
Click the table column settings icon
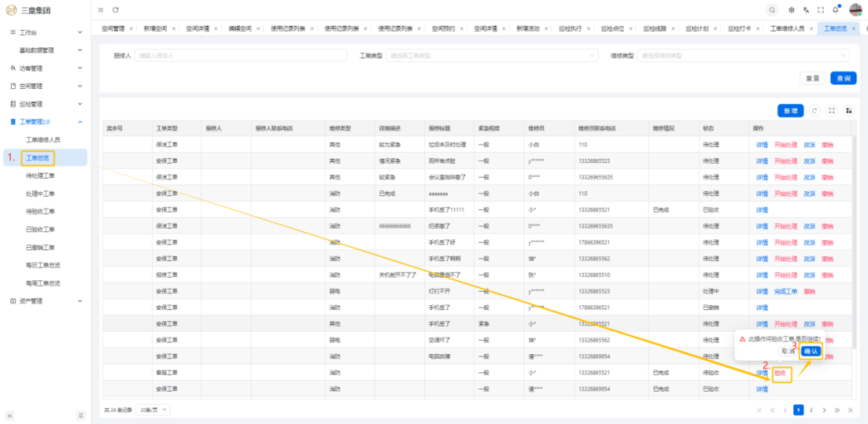point(848,111)
